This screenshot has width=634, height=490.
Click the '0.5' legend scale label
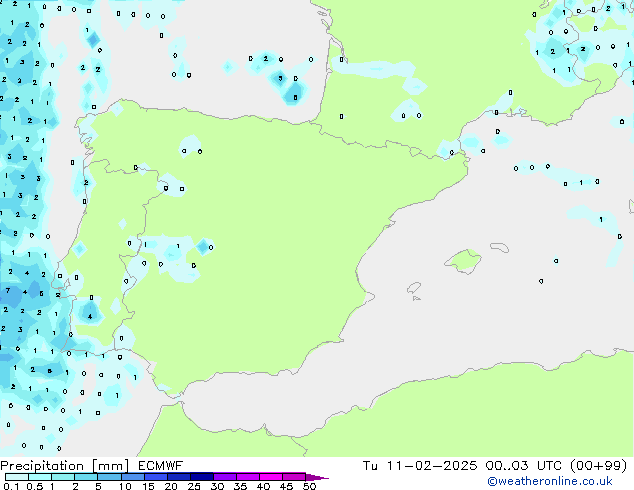(35, 486)
